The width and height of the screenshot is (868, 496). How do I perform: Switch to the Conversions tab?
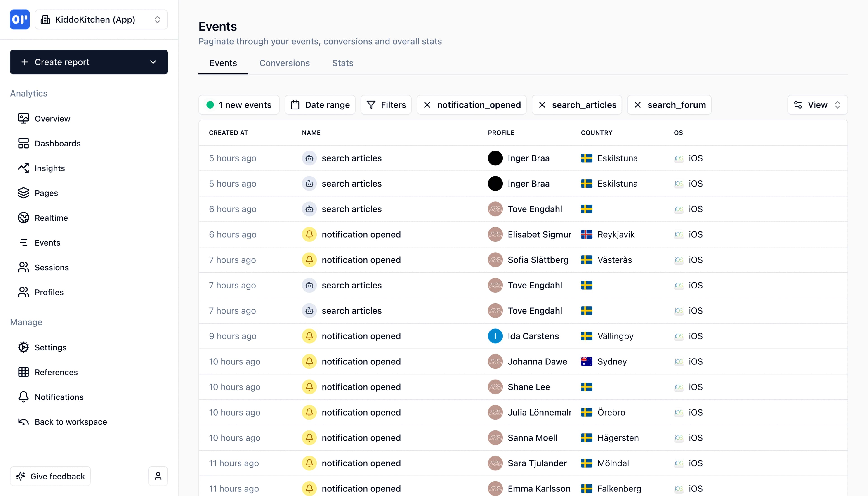tap(285, 63)
